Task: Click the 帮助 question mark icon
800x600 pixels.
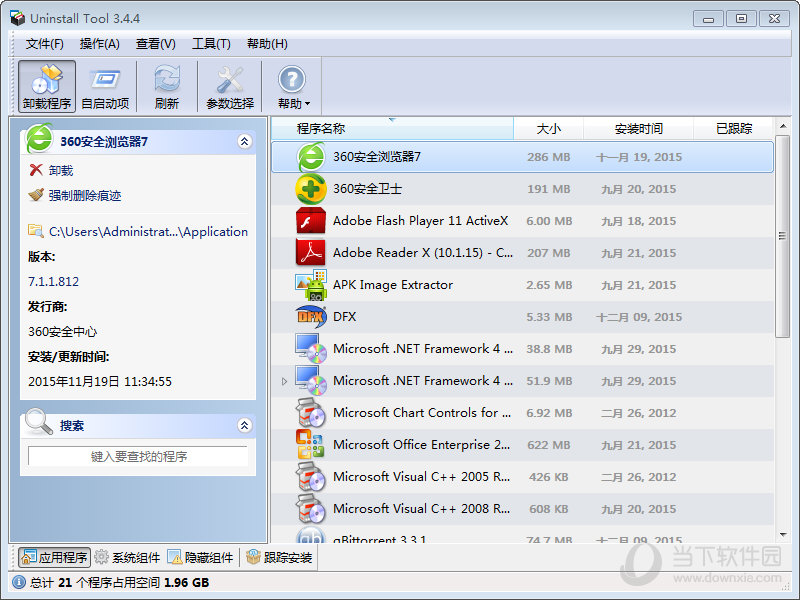Action: pos(291,80)
